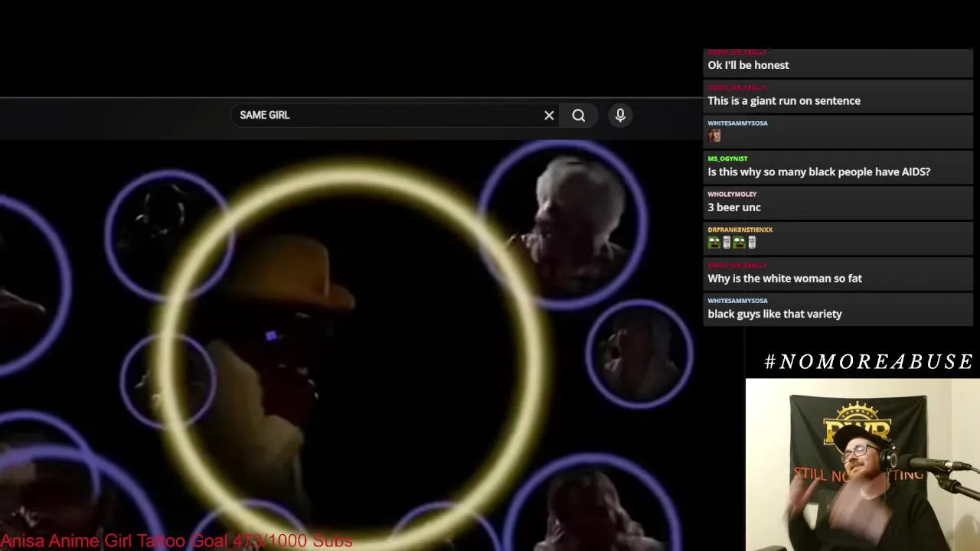Viewport: 980px width, 551px height.
Task: Activate the voice search microphone icon
Action: coord(620,115)
